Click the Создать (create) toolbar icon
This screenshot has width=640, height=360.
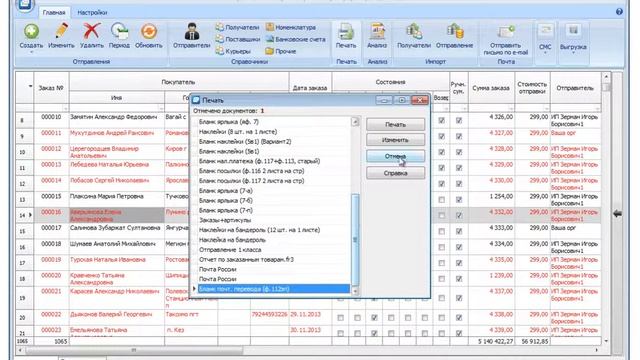[31, 32]
